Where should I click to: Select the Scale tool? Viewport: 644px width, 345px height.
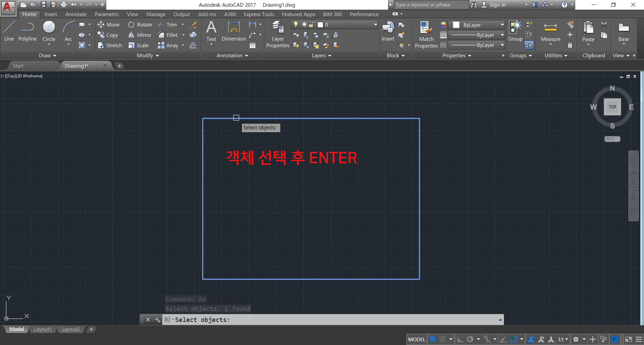point(138,45)
